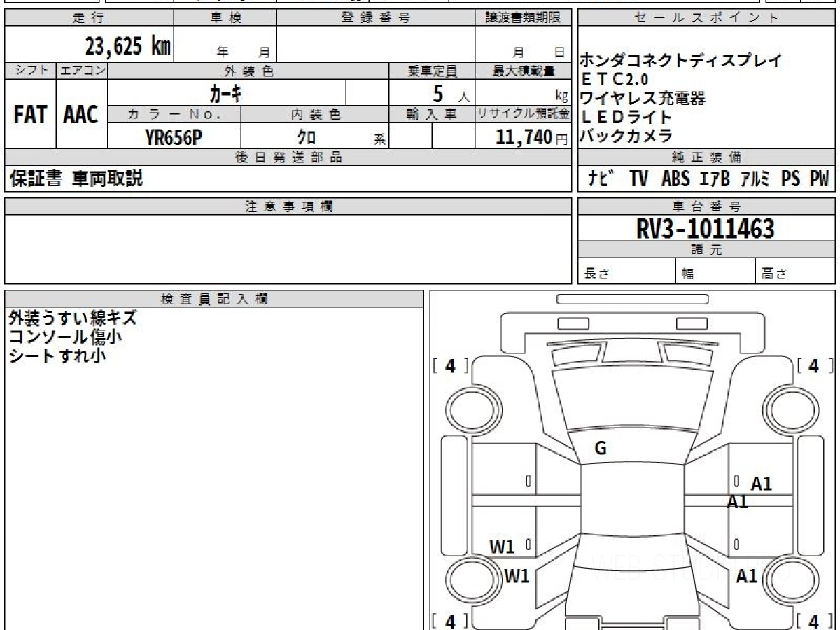840x630 pixels.
Task: Click the 譲渡書類期限 header cell
Action: pyautogui.click(x=524, y=18)
